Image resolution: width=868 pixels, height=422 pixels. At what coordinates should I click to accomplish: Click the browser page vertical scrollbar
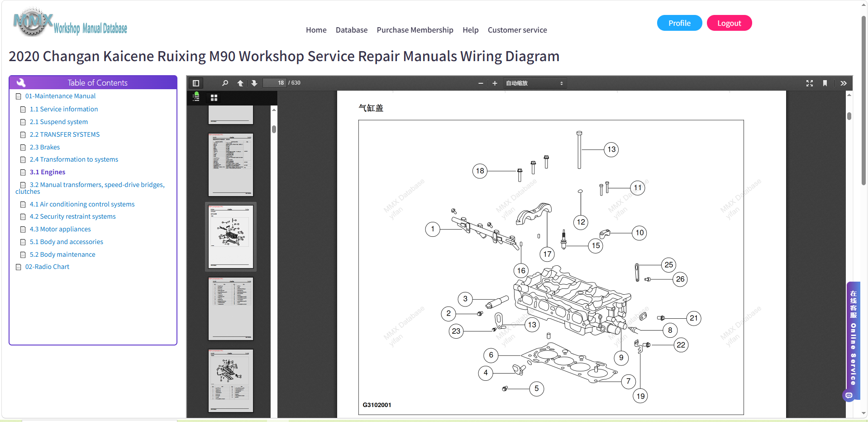863,100
